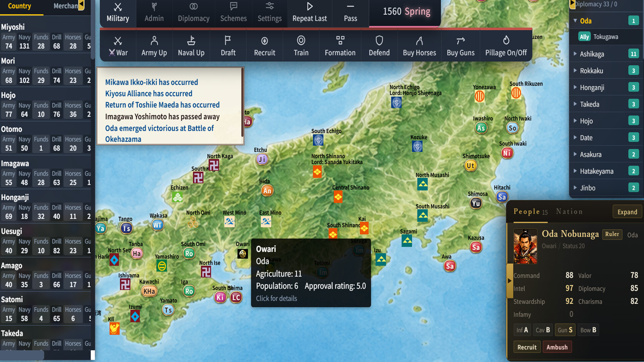Image resolution: width=644 pixels, height=362 pixels.
Task: Open the Mikawa Ikko-ikki event link
Action: (x=152, y=82)
